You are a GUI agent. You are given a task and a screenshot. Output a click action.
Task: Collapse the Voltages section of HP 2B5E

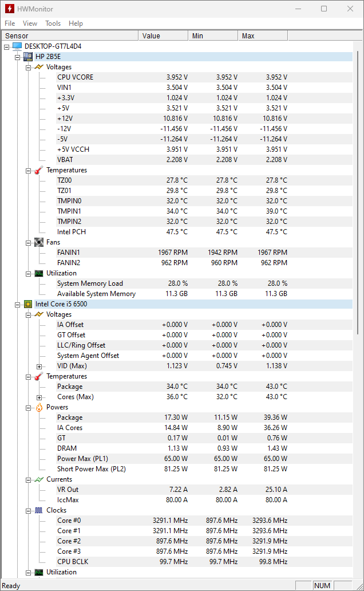pyautogui.click(x=28, y=67)
